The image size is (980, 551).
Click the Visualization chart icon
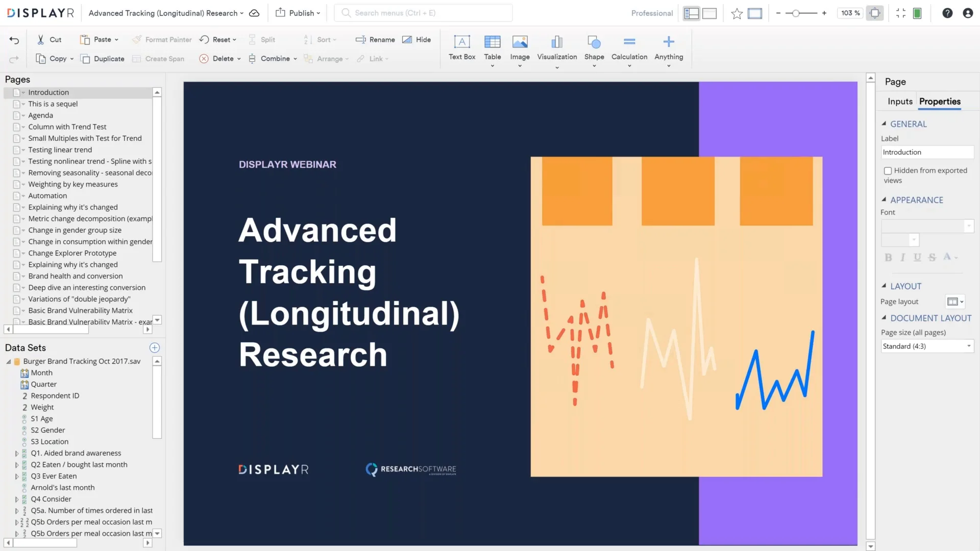556,42
